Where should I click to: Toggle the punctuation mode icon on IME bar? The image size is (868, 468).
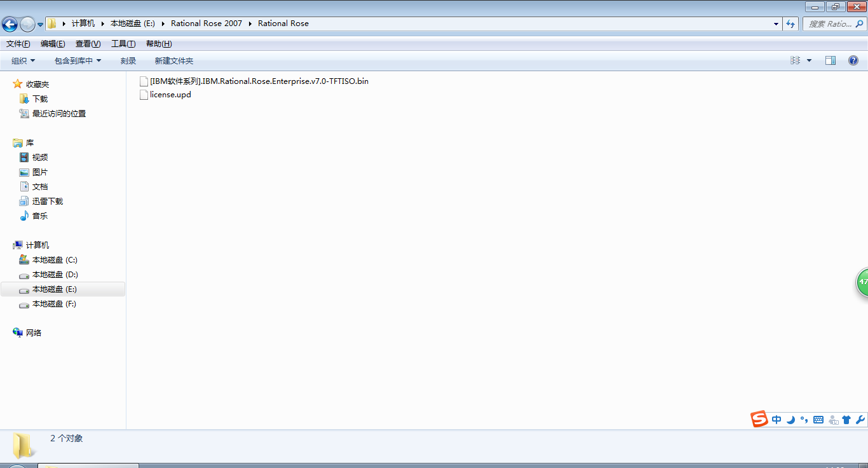click(x=804, y=420)
